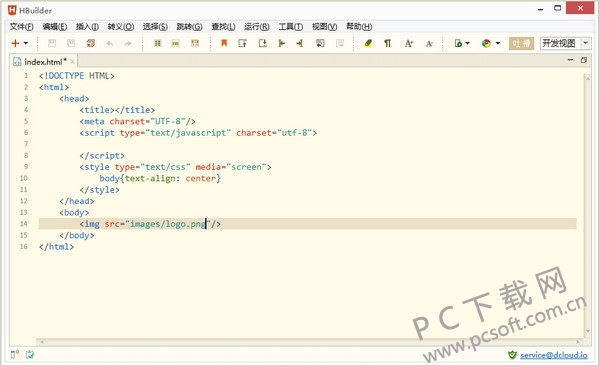Open the 选择(S) menu
This screenshot has width=599, height=365.
coord(155,26)
